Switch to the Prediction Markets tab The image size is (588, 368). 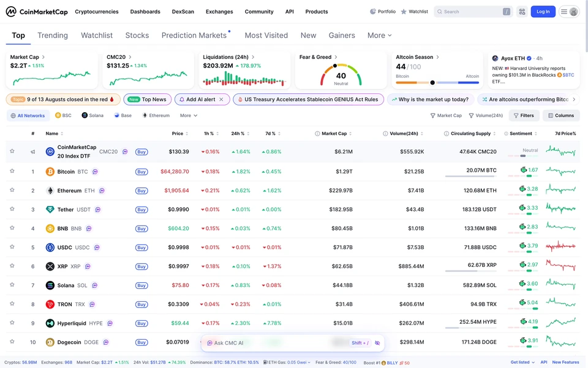point(194,36)
